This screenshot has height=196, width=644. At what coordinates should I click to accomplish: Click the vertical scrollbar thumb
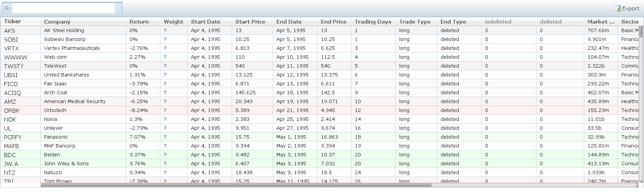click(641, 32)
